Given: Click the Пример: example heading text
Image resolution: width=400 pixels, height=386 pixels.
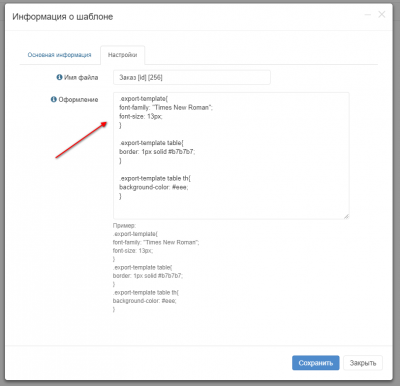Looking at the screenshot, I should tap(124, 226).
